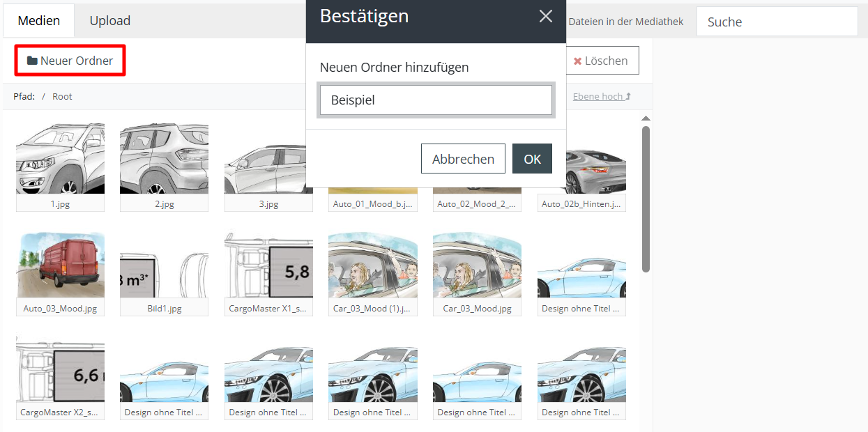Select the 2.jpg thumbnail
This screenshot has width=868, height=432.
pyautogui.click(x=164, y=159)
